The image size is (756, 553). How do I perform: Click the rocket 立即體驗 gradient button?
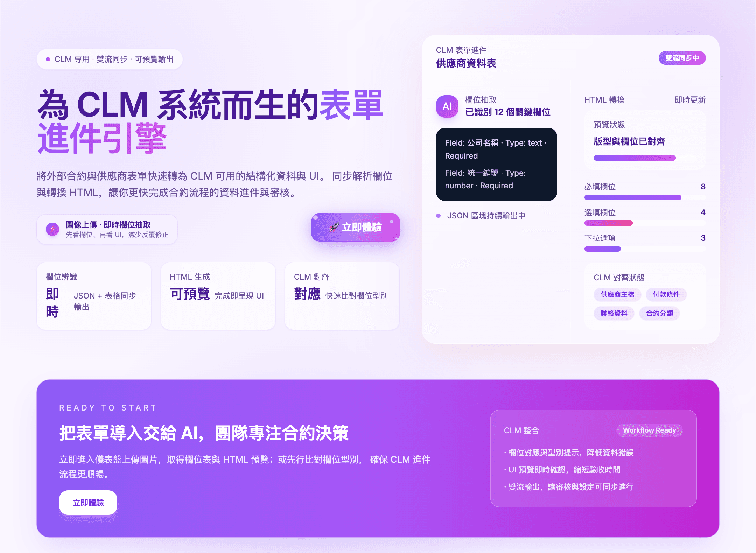pos(355,227)
